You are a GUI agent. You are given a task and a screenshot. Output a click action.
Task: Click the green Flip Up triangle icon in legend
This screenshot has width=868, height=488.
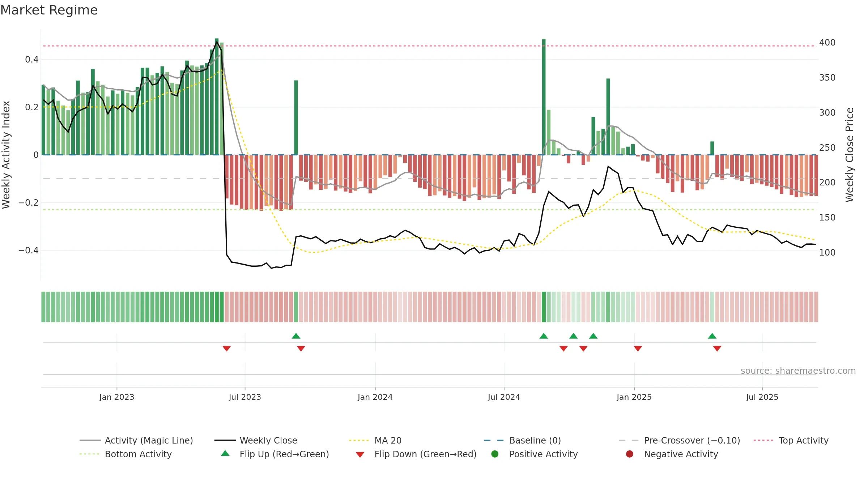tap(225, 453)
